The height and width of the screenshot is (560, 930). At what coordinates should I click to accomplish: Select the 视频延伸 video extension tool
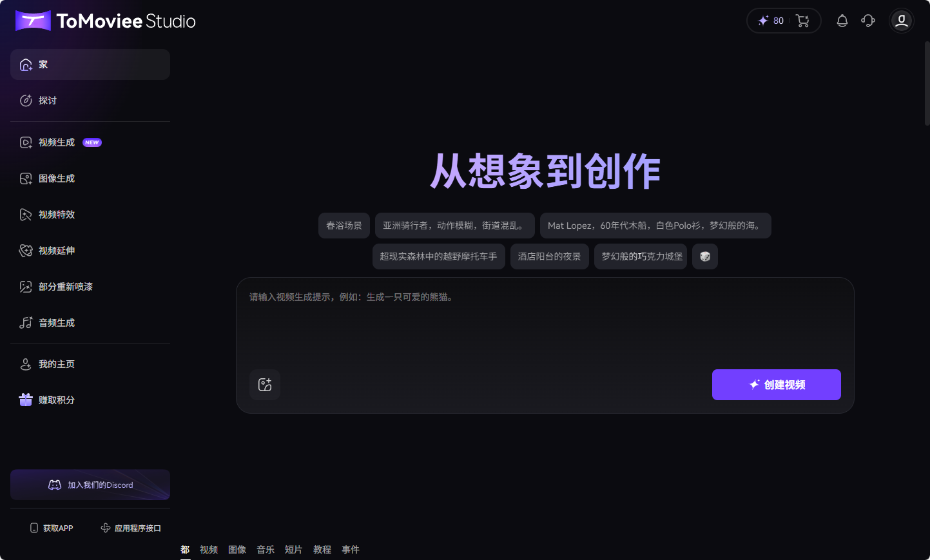(x=57, y=250)
